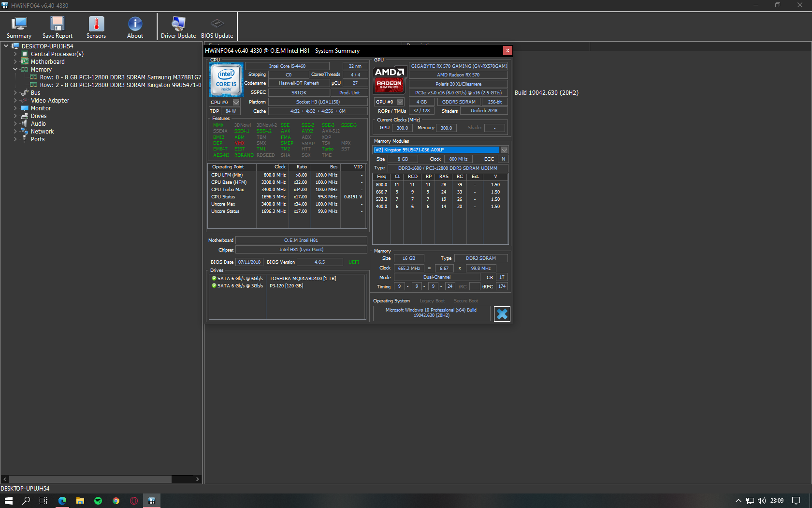Screen dimensions: 812x508
Task: Open Google Chrome from taskbar
Action: (116, 501)
